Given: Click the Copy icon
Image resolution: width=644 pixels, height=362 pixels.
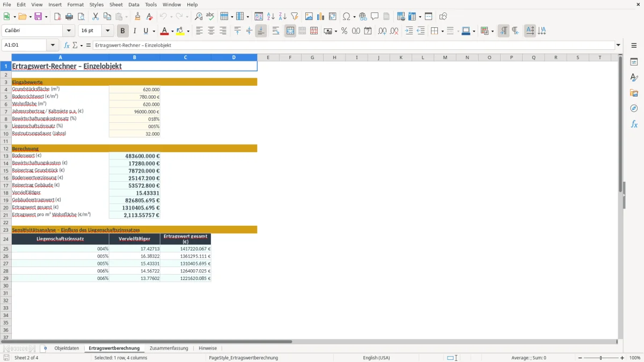Looking at the screenshot, I should click(x=106, y=17).
